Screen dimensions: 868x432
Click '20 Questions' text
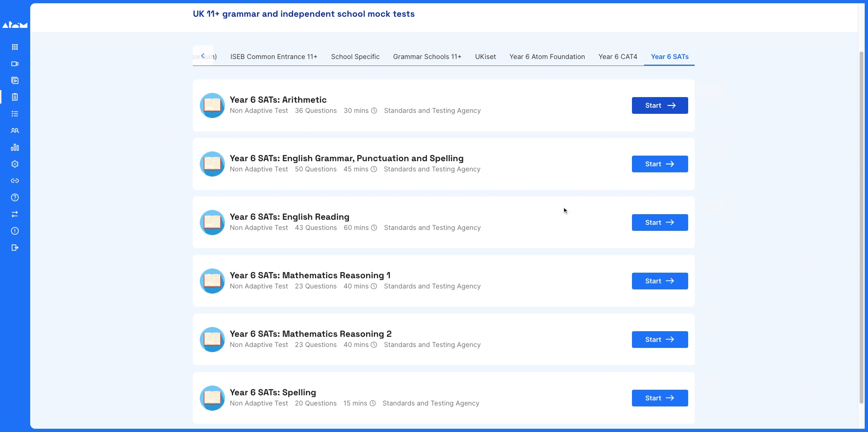point(316,403)
